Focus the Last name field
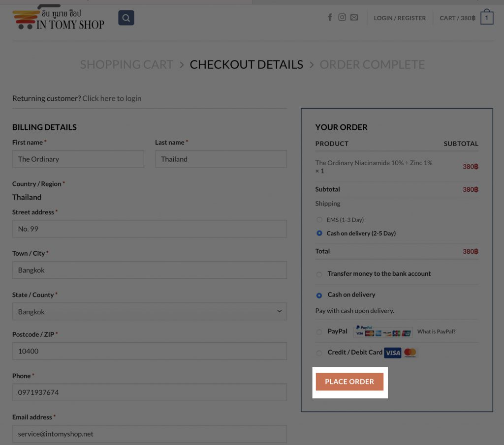The image size is (504, 445). pyautogui.click(x=221, y=159)
